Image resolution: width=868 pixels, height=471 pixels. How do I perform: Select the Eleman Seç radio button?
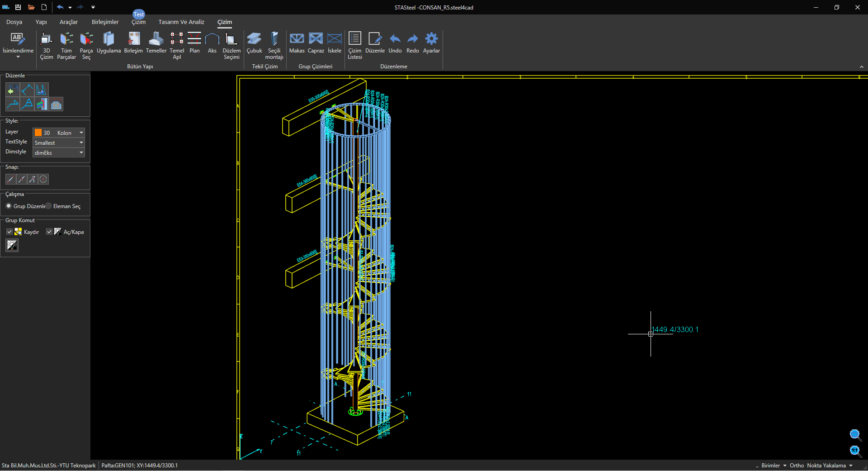pos(49,206)
